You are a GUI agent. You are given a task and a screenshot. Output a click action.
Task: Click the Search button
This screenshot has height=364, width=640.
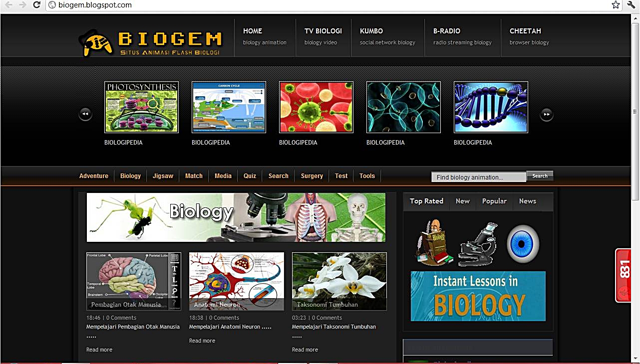point(540,176)
